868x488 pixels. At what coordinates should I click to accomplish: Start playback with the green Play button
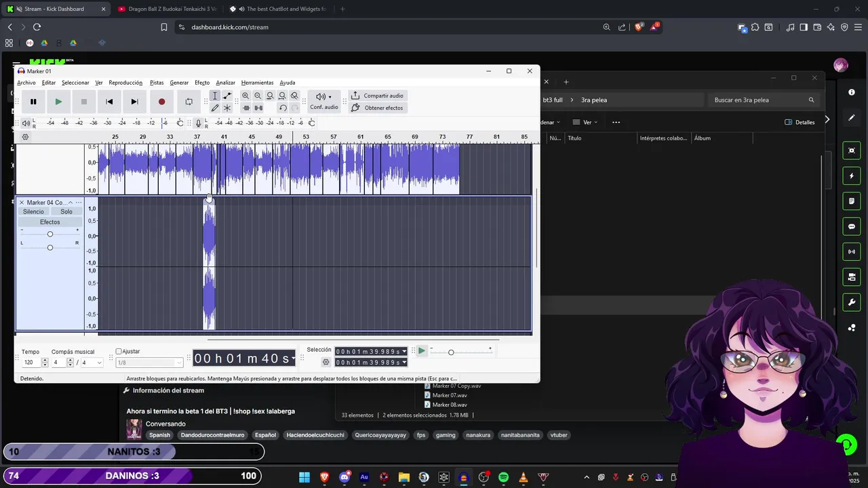click(x=58, y=102)
